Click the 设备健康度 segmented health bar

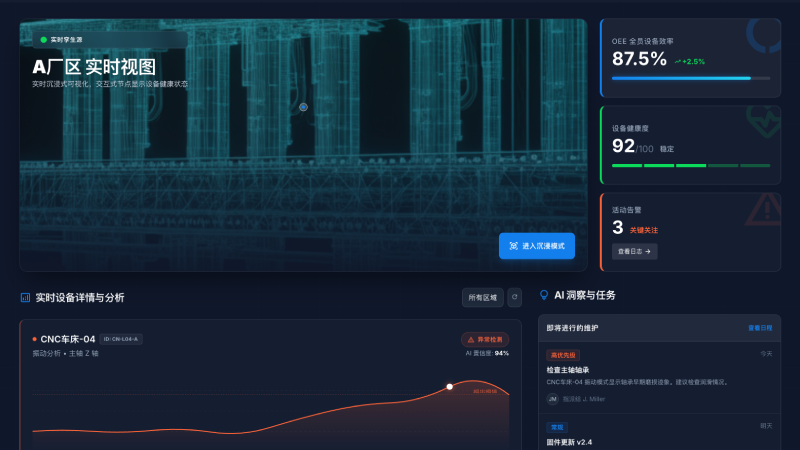point(691,166)
